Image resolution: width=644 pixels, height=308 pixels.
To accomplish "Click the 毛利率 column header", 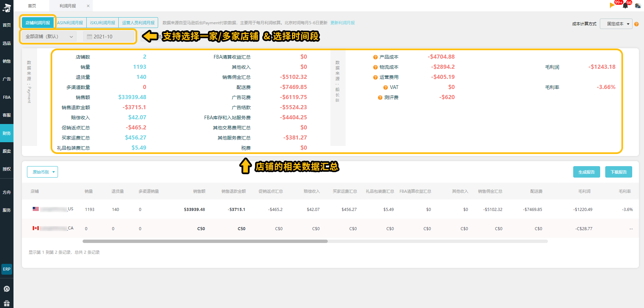I will click(x=625, y=191).
